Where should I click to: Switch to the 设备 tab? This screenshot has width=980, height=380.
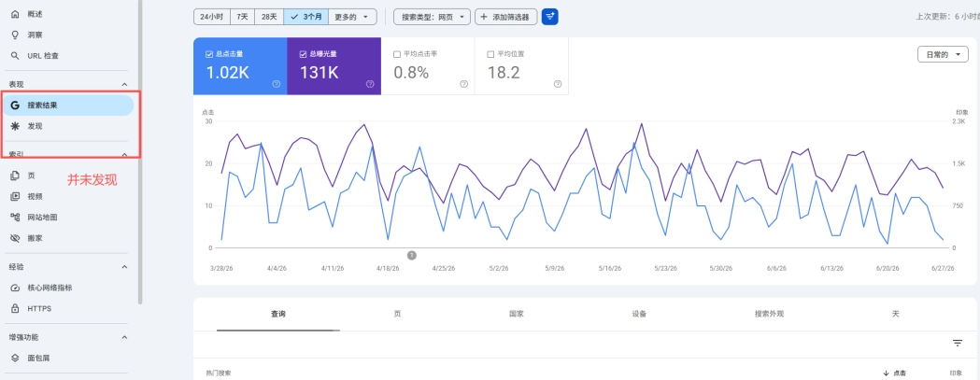(x=639, y=315)
